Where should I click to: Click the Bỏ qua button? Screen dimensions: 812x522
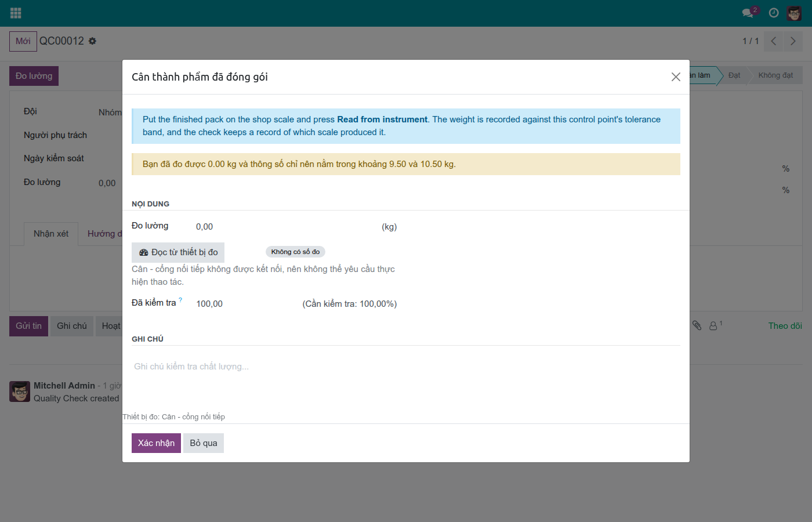[x=204, y=443]
